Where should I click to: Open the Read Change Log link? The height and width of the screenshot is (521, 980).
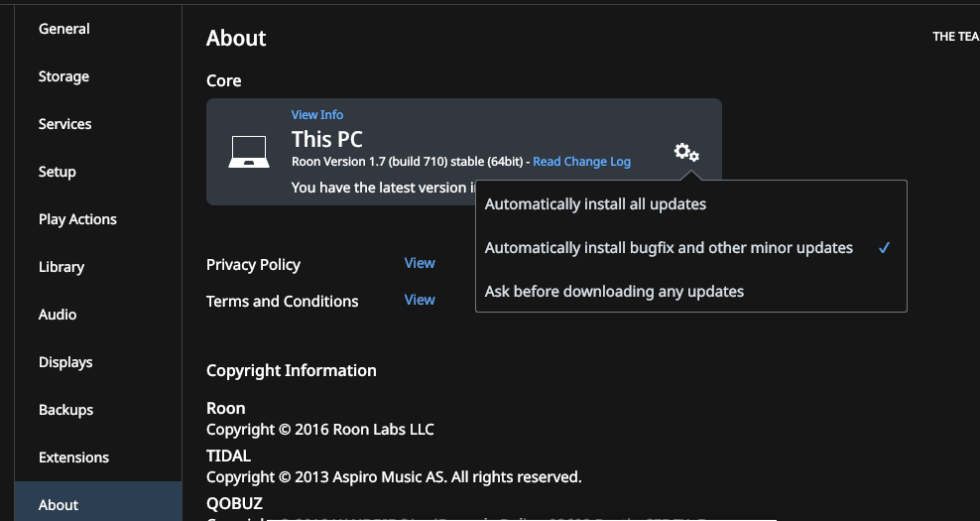click(581, 162)
